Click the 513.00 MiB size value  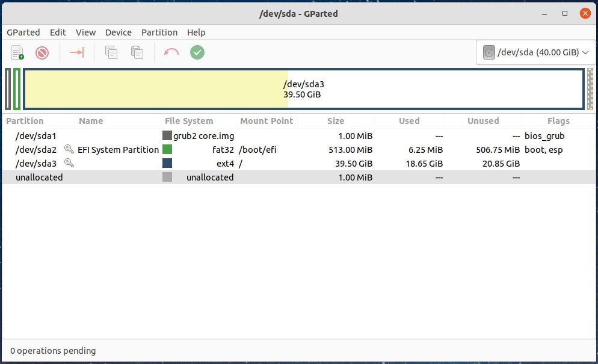point(351,150)
